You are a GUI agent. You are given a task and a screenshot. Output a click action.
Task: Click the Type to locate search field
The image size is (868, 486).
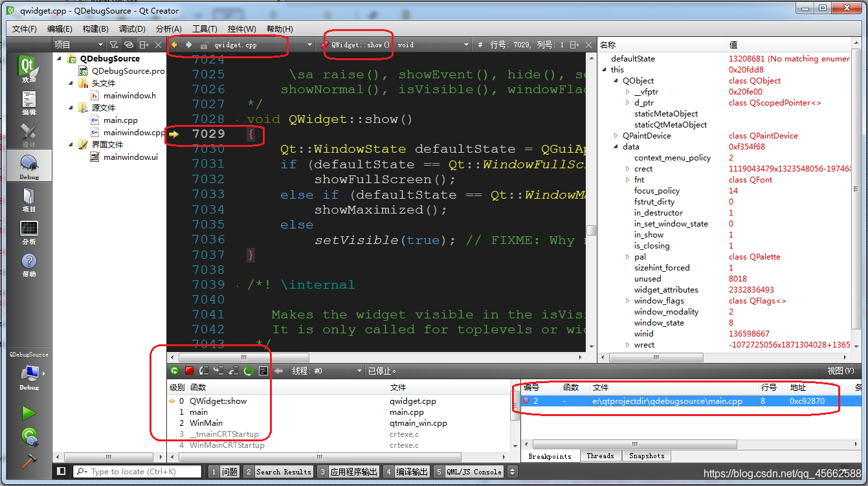[x=137, y=472]
